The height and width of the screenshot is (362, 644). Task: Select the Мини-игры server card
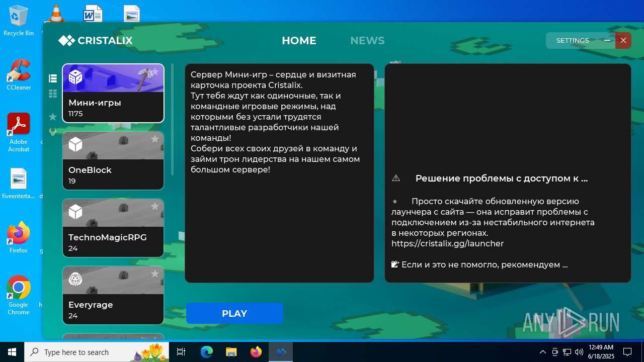(x=113, y=93)
